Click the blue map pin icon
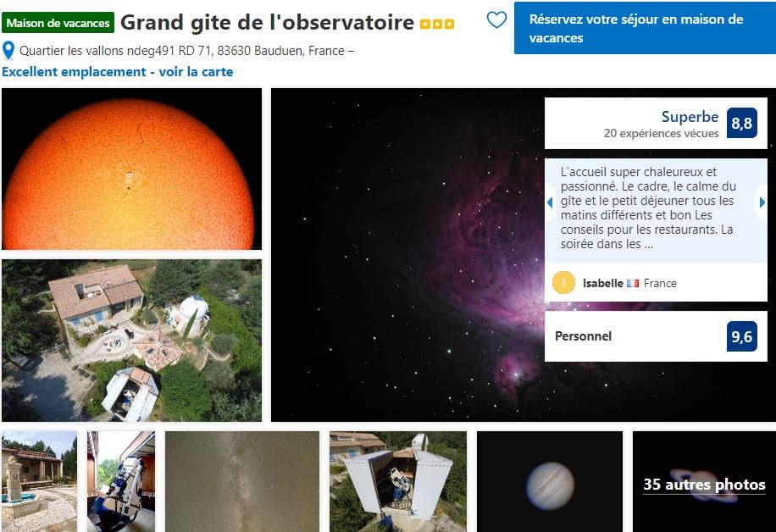Screen dimensions: 776x532 8,51
